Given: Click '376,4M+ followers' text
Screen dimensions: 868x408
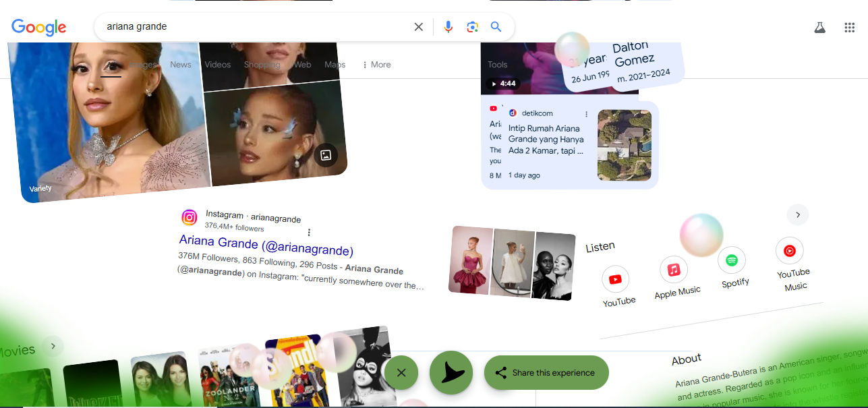Looking at the screenshot, I should pyautogui.click(x=234, y=227).
